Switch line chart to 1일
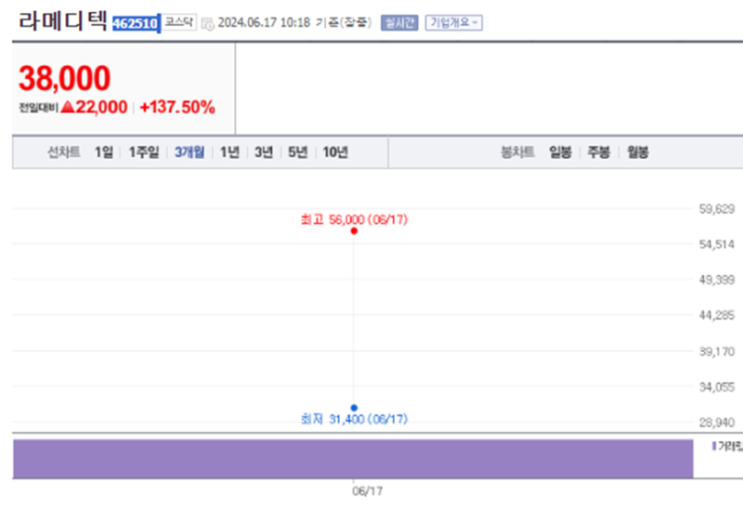This screenshot has width=743, height=510. point(104,152)
